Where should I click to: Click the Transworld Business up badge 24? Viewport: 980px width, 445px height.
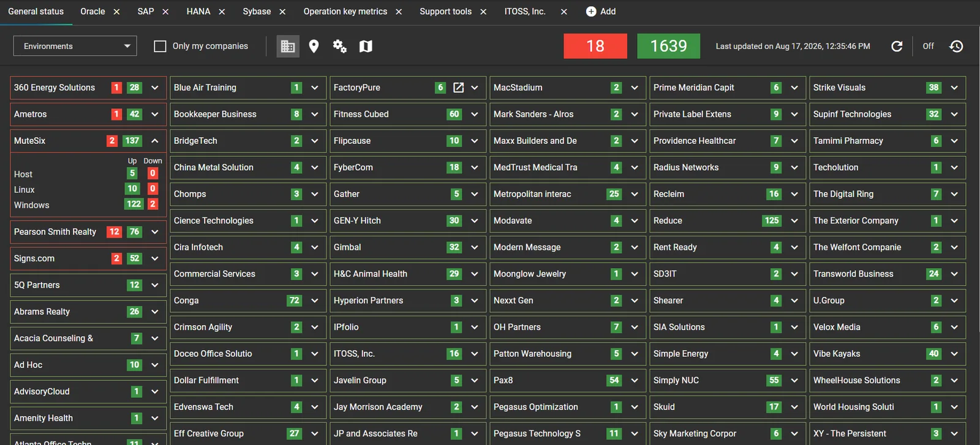933,274
